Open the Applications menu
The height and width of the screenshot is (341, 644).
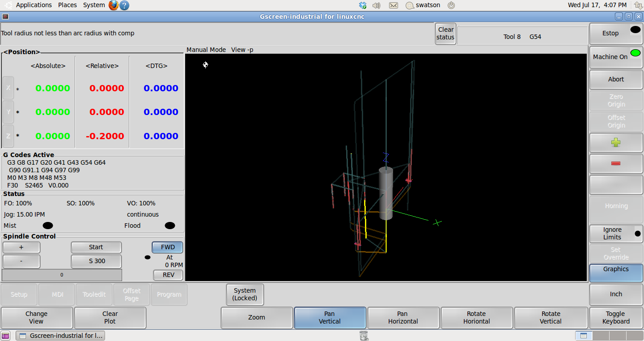[x=34, y=5]
